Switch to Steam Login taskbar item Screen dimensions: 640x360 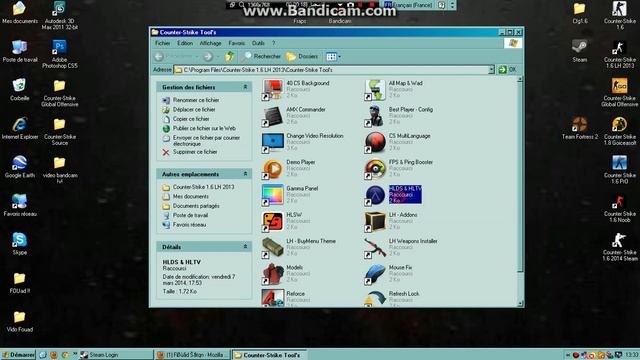pos(115,355)
